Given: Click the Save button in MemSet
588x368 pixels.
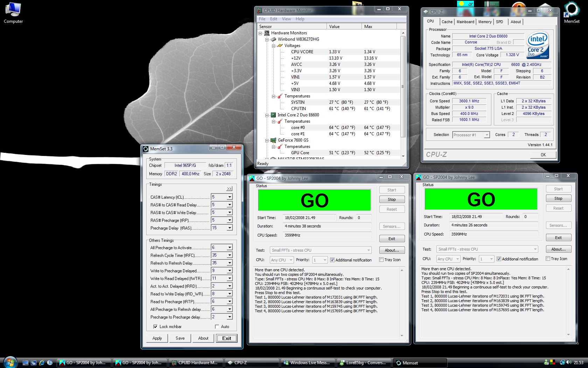Looking at the screenshot, I should (x=180, y=338).
